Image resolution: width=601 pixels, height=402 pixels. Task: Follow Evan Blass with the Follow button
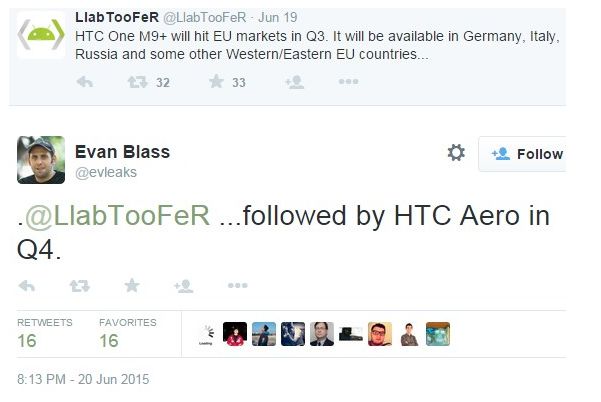pos(522,154)
